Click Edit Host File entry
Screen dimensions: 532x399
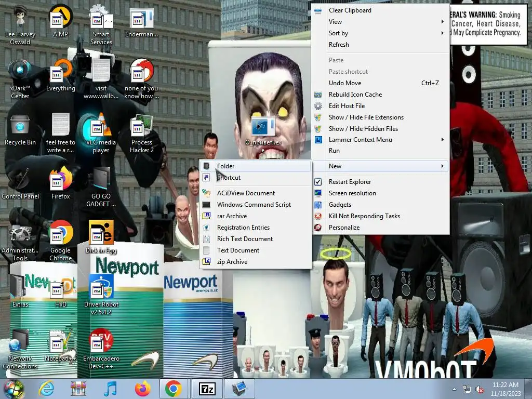point(381,106)
